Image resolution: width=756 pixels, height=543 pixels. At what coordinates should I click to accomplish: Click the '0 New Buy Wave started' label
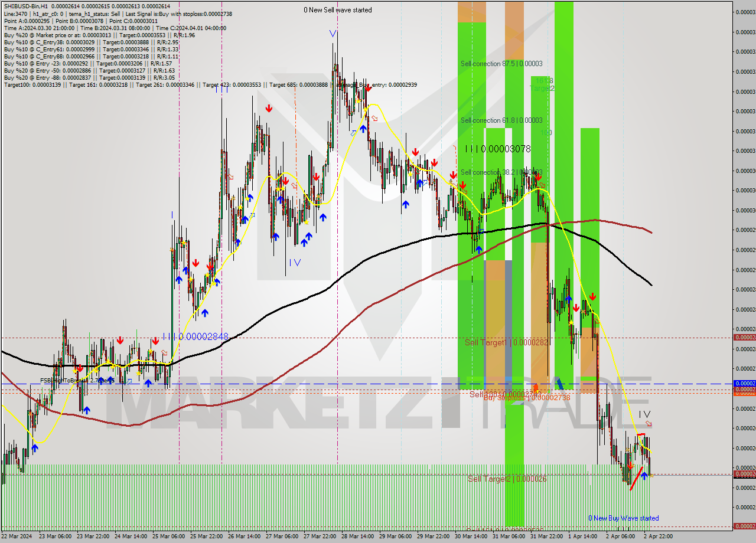(x=623, y=518)
